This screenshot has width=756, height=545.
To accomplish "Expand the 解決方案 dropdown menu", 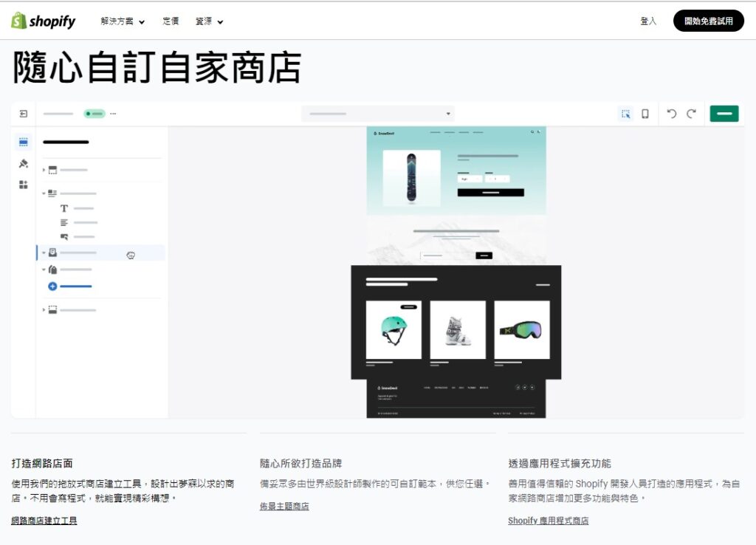I will (x=123, y=21).
